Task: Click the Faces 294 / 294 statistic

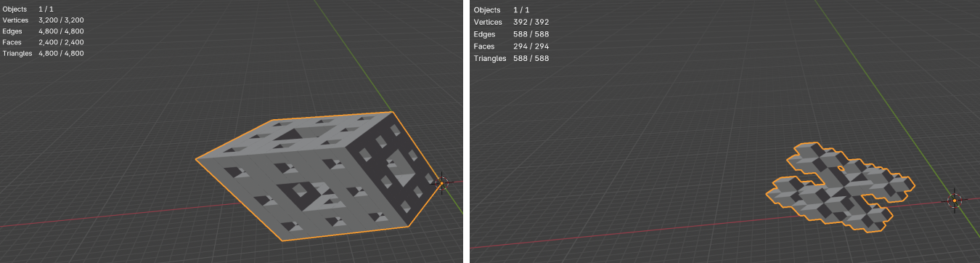Action: click(511, 46)
